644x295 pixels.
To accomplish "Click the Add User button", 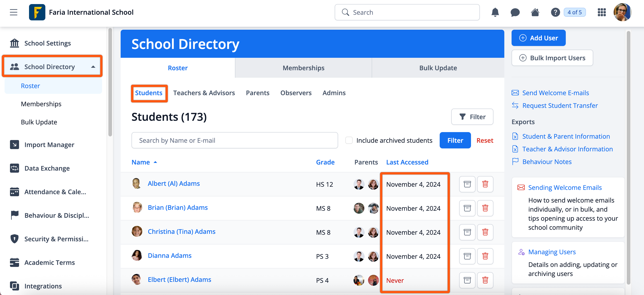I will pos(538,38).
